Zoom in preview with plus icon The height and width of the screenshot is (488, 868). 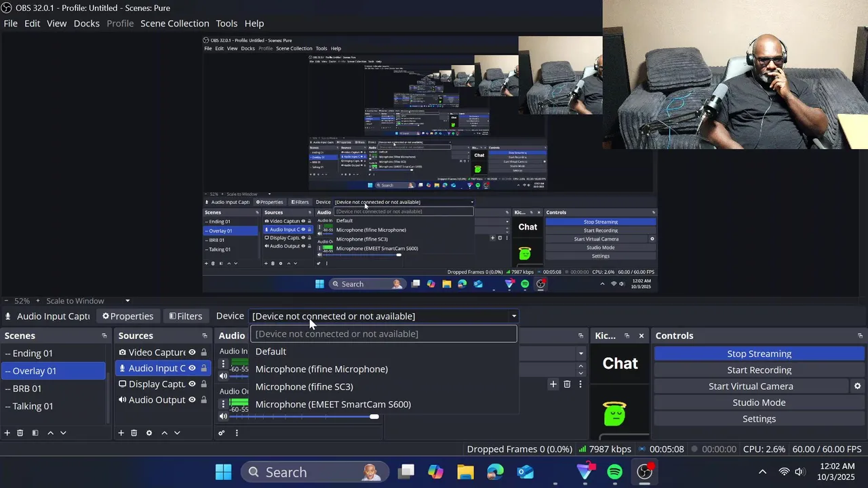tap(38, 301)
